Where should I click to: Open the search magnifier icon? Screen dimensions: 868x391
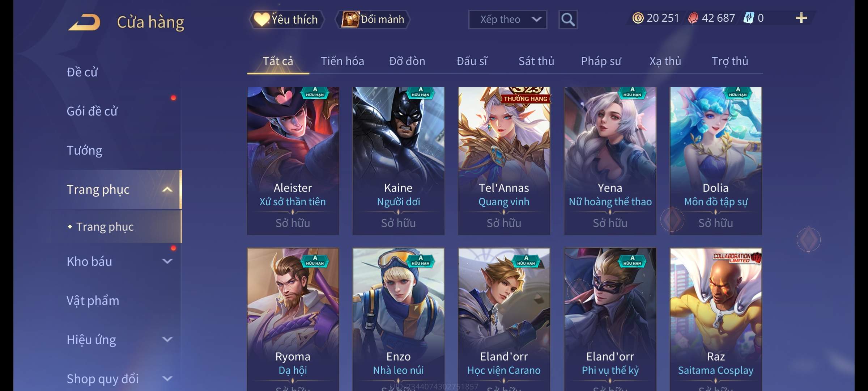point(568,20)
